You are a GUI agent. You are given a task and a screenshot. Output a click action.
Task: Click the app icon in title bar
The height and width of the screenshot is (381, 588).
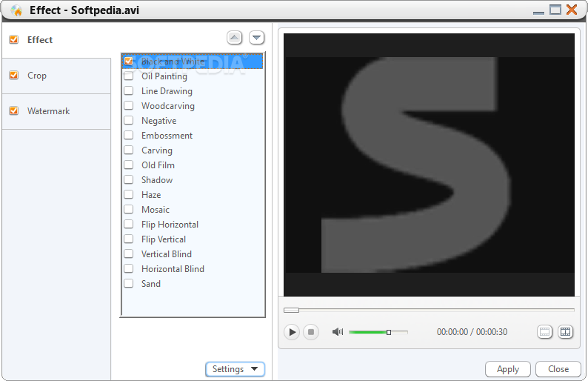pyautogui.click(x=16, y=10)
